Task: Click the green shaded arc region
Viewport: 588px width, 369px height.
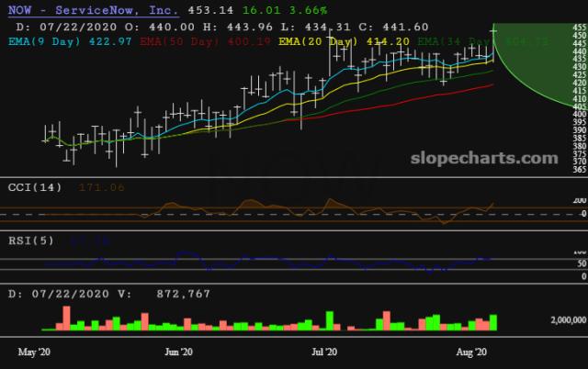Action: [x=542, y=73]
